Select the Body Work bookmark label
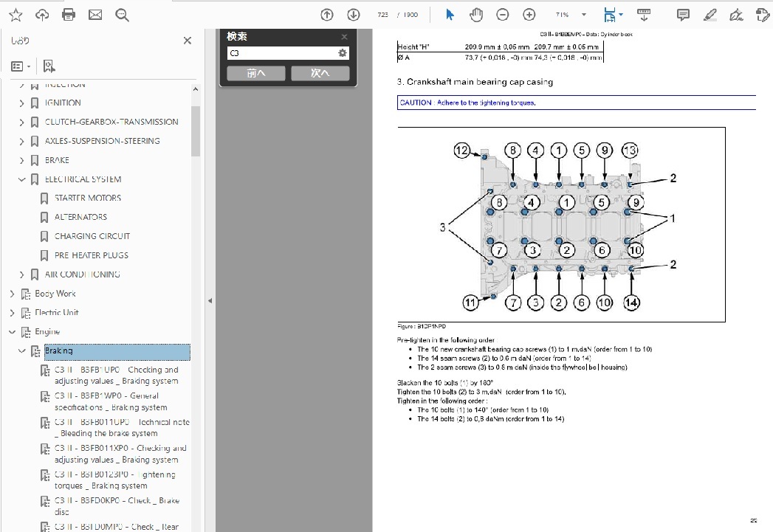 point(55,294)
